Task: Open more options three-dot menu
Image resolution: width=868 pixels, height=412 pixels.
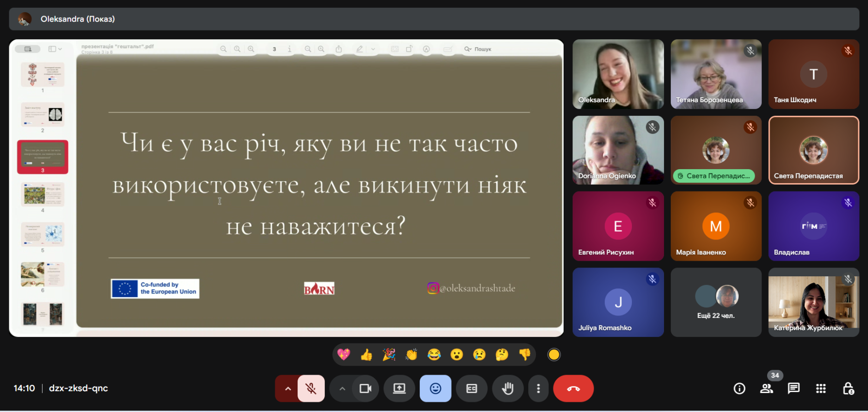Action: pos(538,388)
